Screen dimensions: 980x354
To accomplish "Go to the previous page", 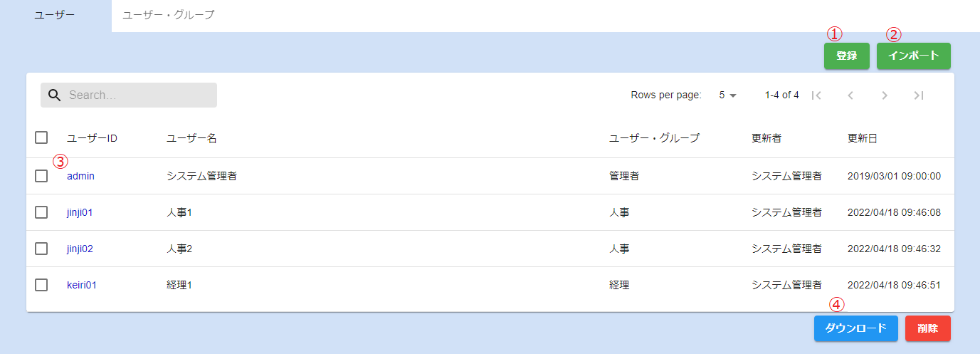I will (850, 95).
